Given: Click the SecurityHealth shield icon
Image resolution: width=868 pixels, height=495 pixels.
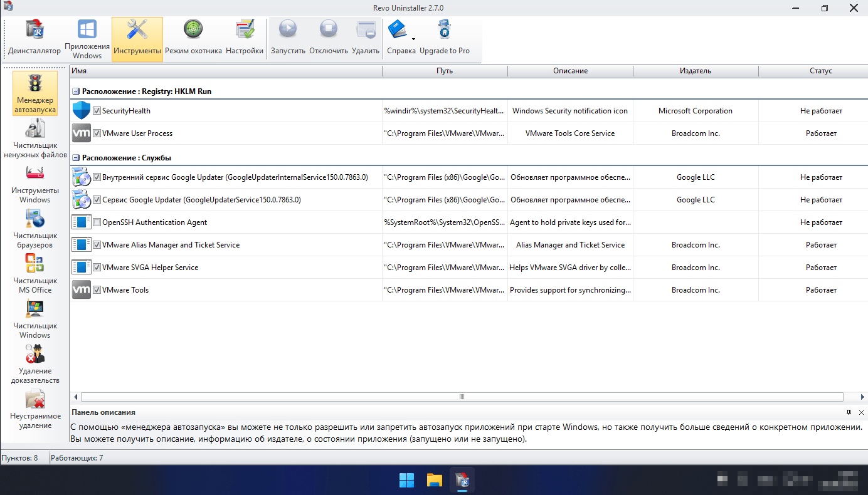Looking at the screenshot, I should coord(82,111).
